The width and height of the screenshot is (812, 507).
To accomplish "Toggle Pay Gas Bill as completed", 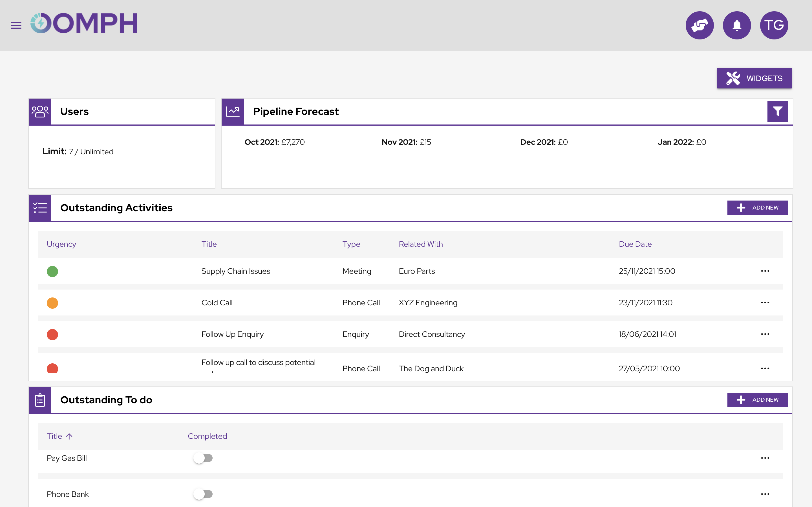I will point(203,458).
